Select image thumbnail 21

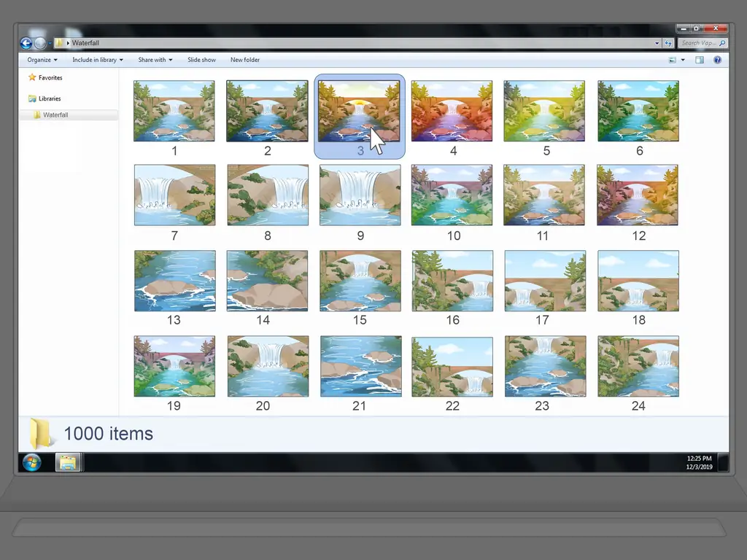(x=361, y=366)
